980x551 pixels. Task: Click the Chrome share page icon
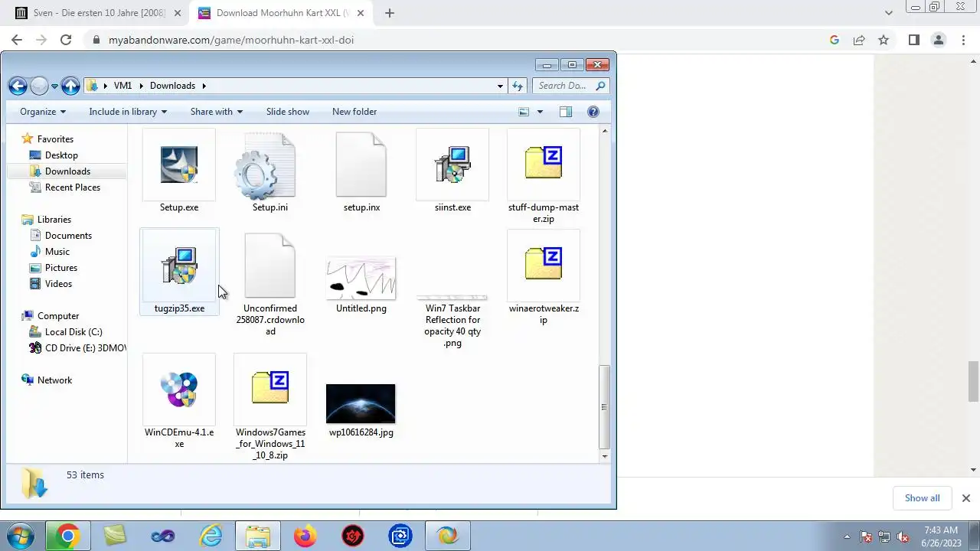point(859,40)
